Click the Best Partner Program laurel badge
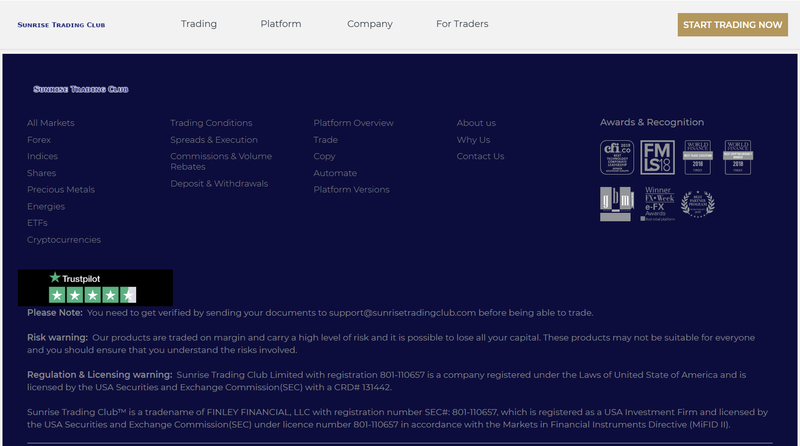The image size is (800, 446). 697,204
